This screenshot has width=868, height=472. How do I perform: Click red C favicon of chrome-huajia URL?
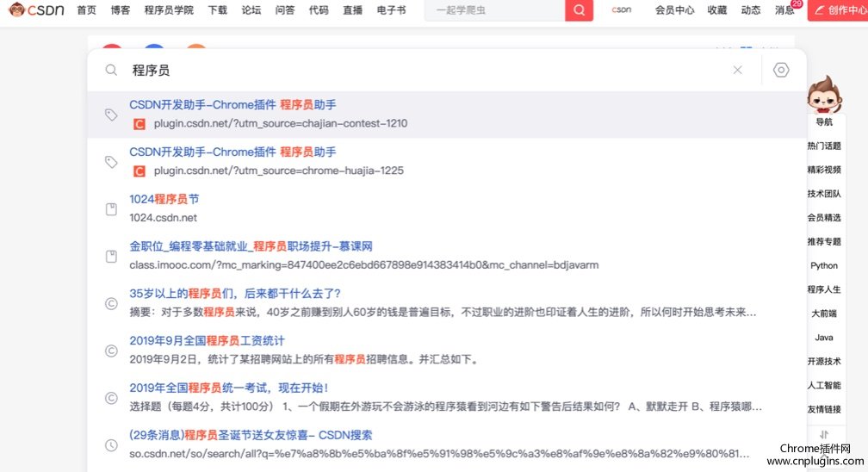pos(139,171)
